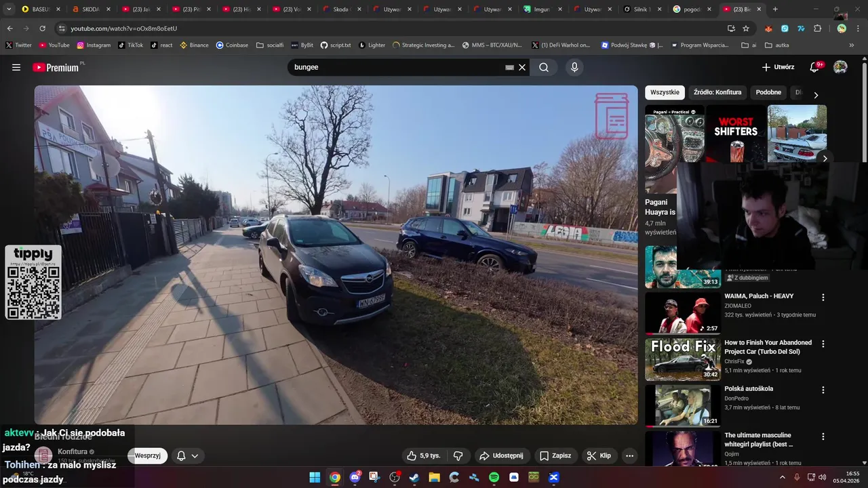This screenshot has height=488, width=868.
Task: Show hidden system tray icons
Action: pyautogui.click(x=782, y=477)
